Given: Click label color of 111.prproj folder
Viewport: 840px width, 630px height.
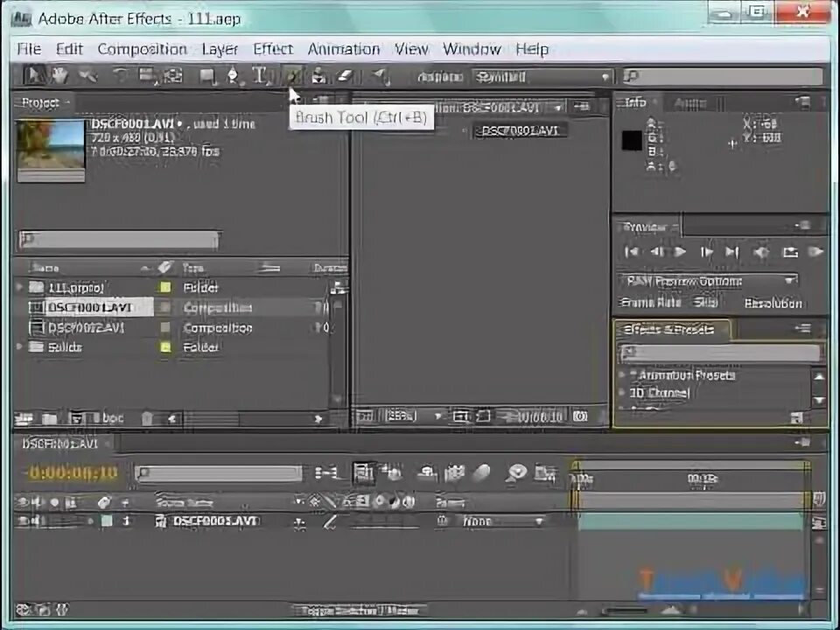Looking at the screenshot, I should tap(165, 288).
